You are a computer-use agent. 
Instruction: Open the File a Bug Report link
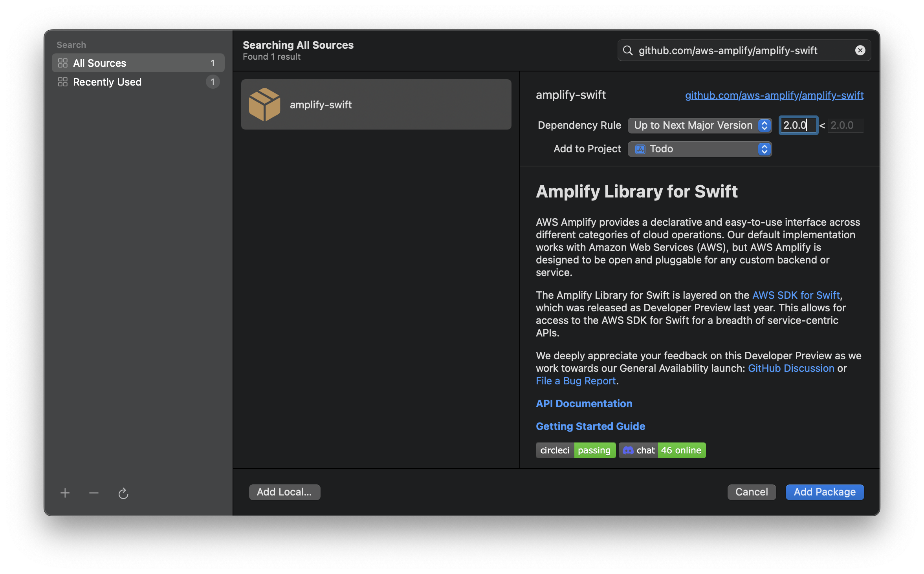(576, 380)
